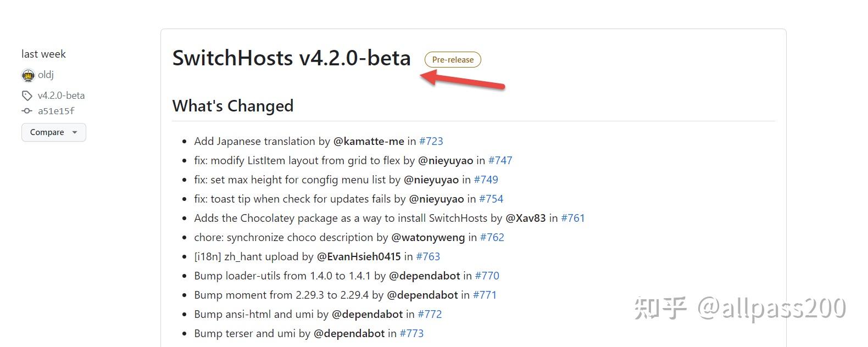Click the Pre-release badge

[x=453, y=60]
